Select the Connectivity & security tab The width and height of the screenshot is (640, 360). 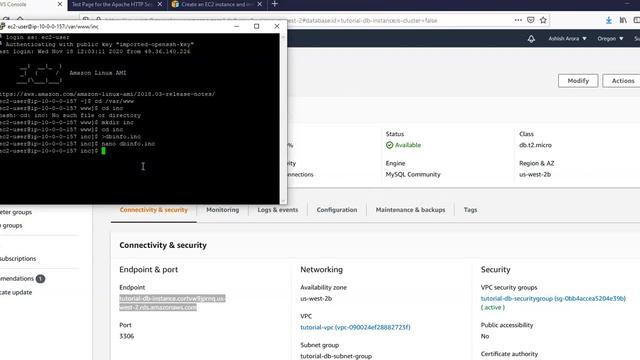pyautogui.click(x=153, y=210)
